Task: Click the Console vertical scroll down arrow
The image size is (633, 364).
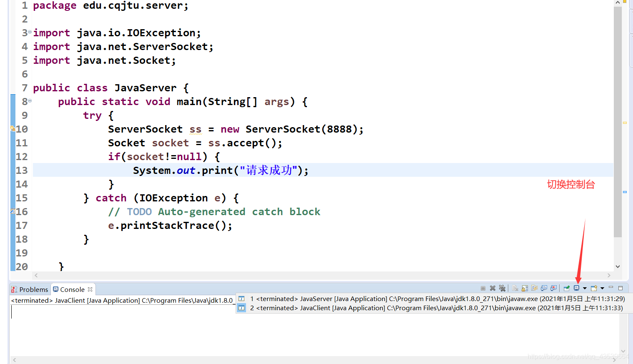Action: (623, 351)
